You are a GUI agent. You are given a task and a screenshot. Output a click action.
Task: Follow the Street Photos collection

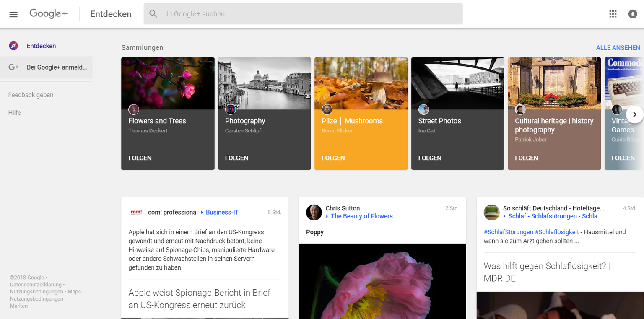click(430, 158)
